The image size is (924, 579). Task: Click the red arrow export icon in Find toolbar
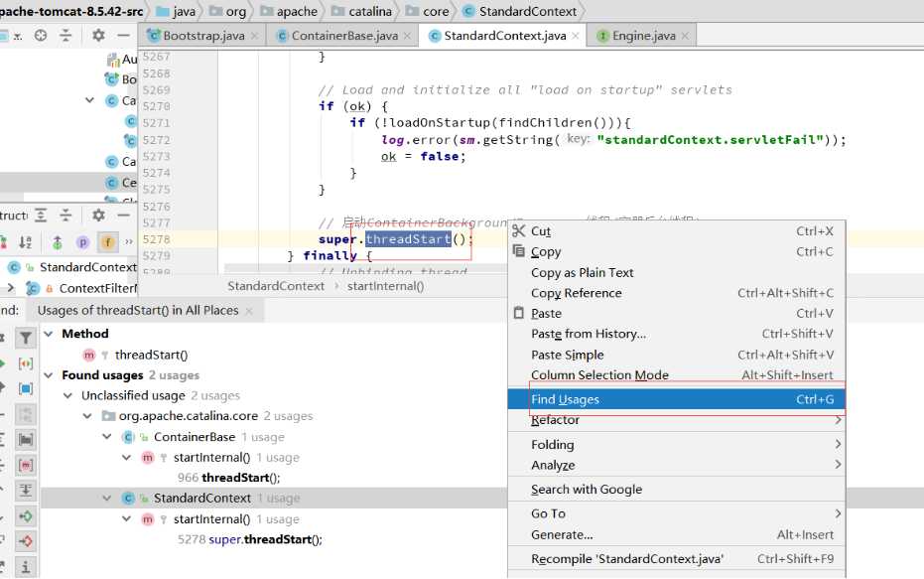click(26, 540)
